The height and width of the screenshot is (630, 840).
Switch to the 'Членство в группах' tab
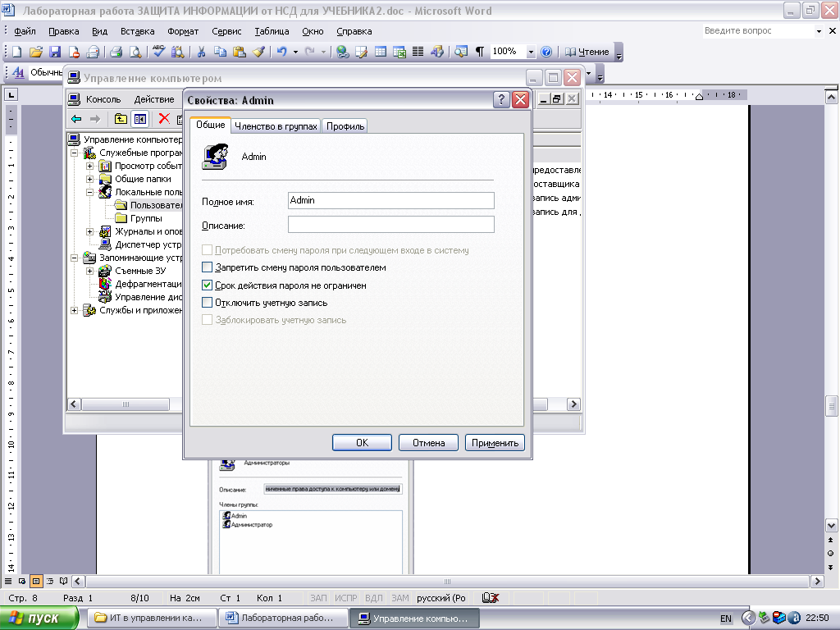pos(276,126)
